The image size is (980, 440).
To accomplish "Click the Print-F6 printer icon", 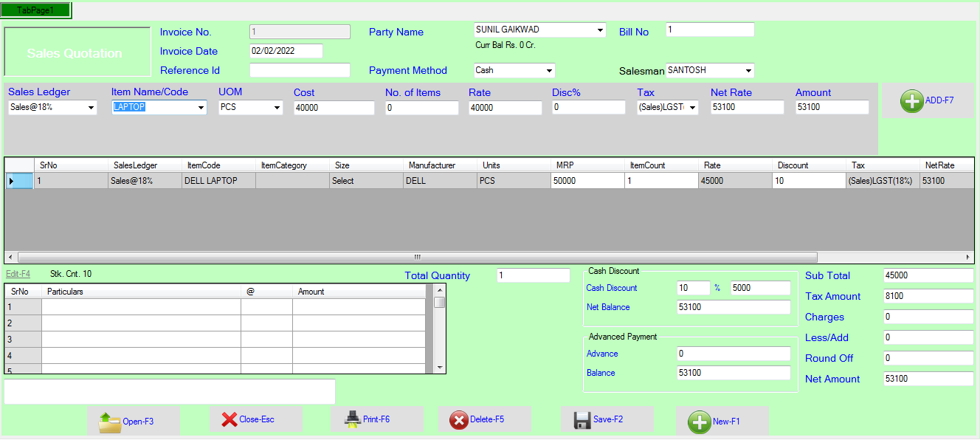I will click(x=352, y=419).
